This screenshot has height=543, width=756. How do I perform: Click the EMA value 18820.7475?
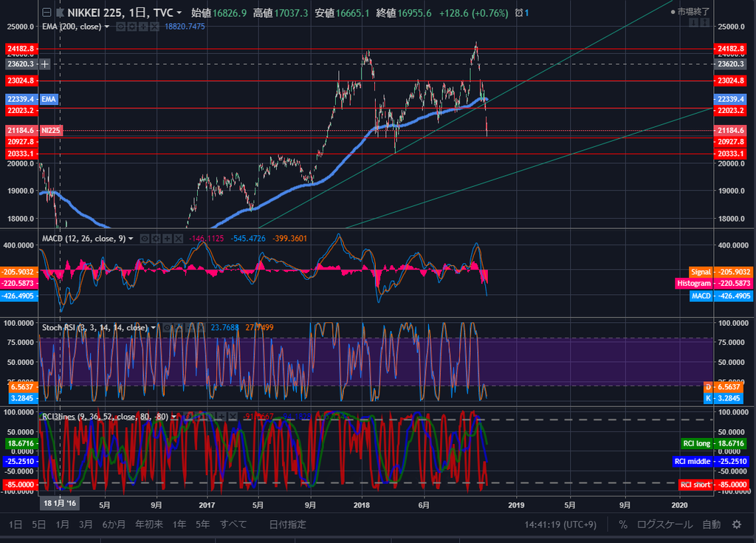point(185,27)
